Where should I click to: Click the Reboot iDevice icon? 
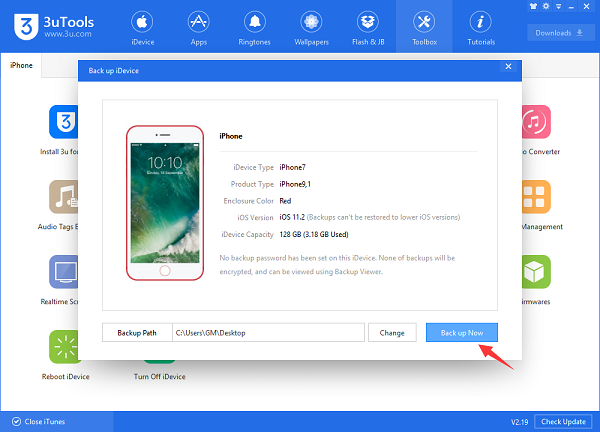[x=65, y=347]
